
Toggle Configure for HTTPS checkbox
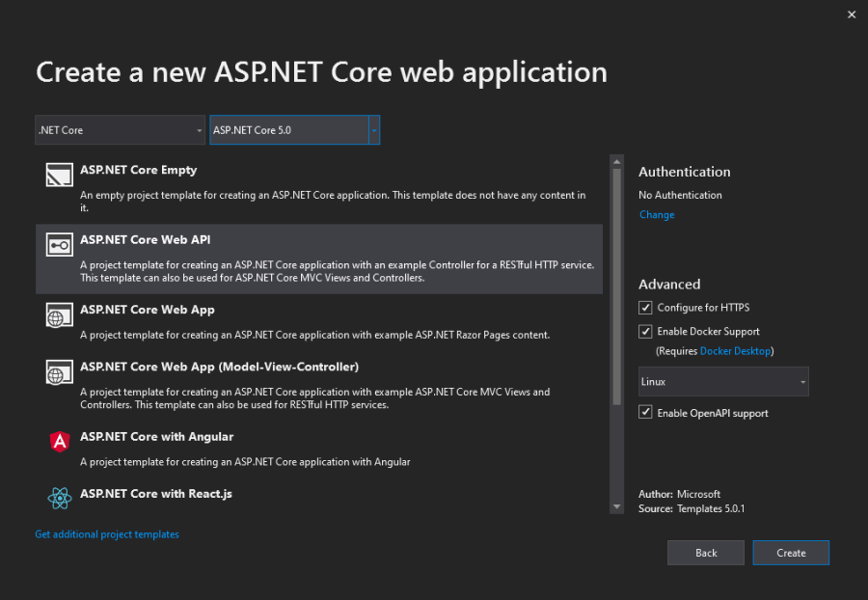(x=645, y=307)
